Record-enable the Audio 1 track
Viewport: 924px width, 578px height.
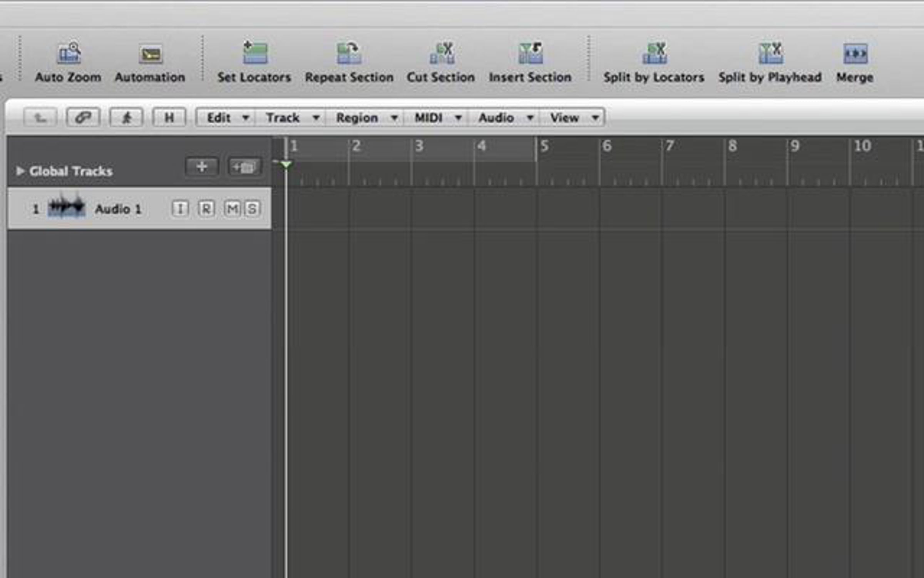click(x=206, y=209)
